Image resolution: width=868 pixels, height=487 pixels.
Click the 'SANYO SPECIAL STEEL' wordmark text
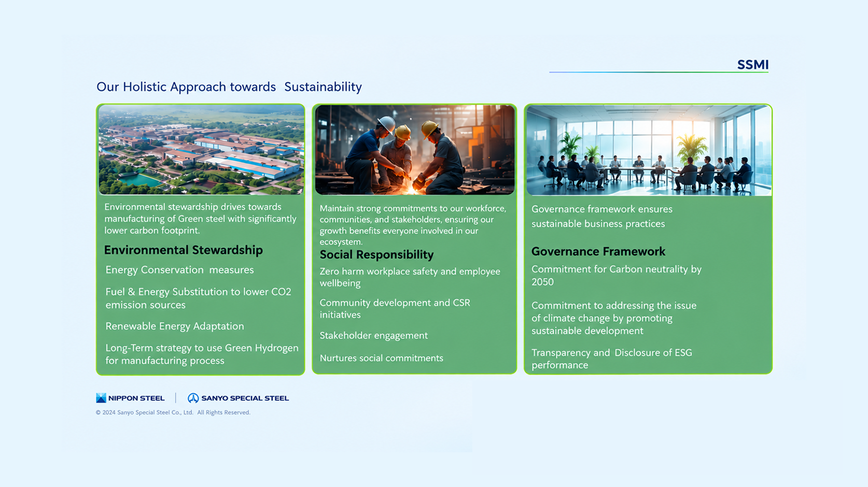click(245, 398)
